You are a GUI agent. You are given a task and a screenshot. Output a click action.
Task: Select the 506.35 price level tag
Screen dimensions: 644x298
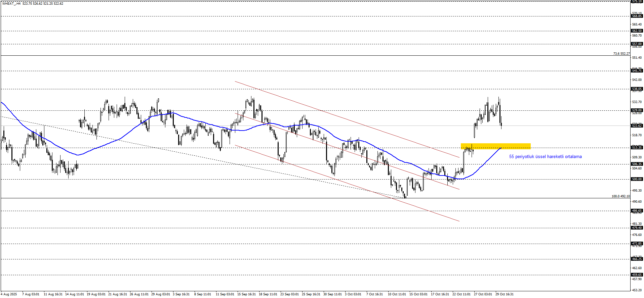pyautogui.click(x=637, y=164)
